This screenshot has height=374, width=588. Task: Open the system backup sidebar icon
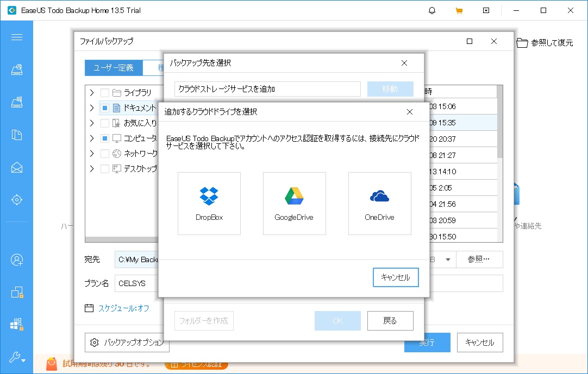[17, 102]
